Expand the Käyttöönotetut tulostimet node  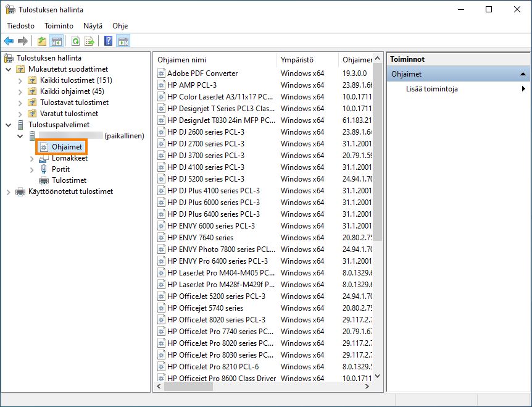point(8,191)
